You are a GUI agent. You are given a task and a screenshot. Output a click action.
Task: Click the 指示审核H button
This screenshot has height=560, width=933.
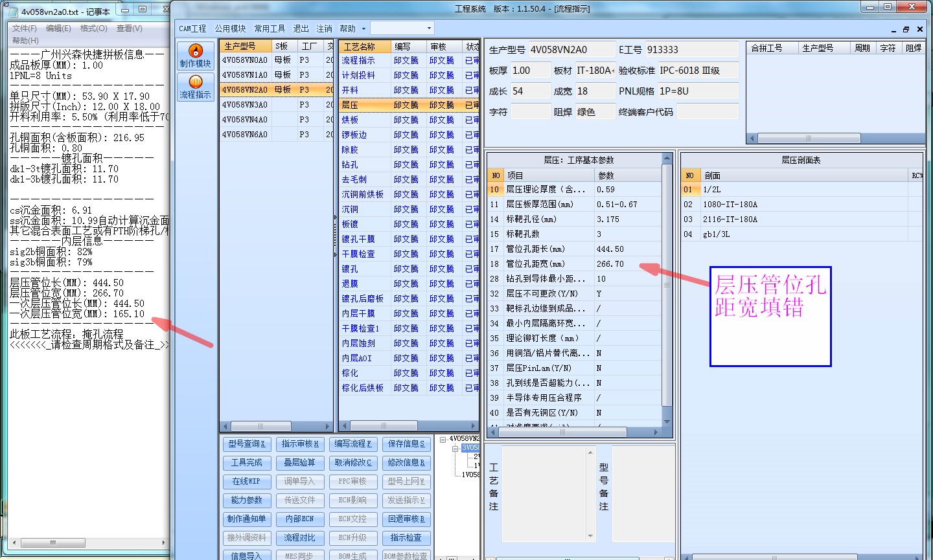[x=300, y=444]
